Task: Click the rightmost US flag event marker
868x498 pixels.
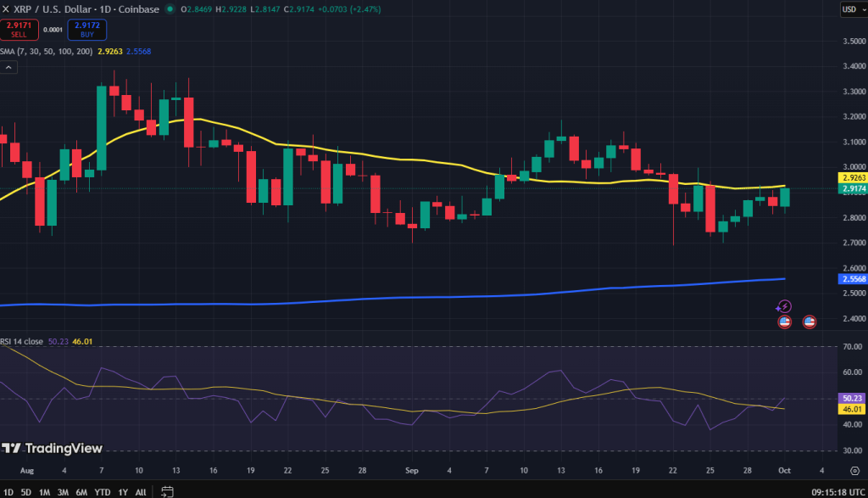Action: pyautogui.click(x=810, y=321)
